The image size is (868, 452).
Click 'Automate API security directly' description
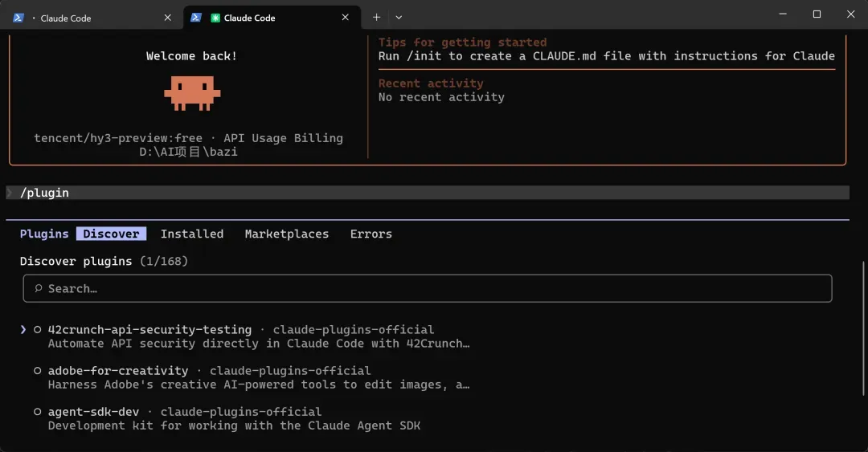point(259,344)
